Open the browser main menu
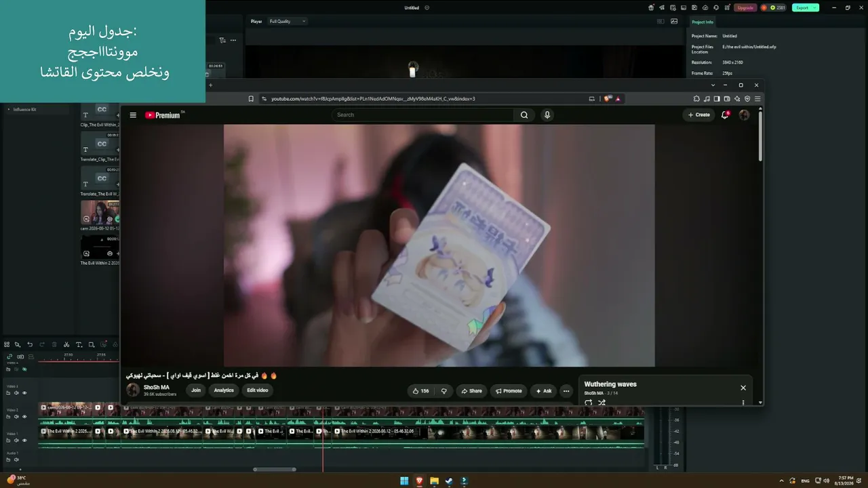 (x=757, y=99)
